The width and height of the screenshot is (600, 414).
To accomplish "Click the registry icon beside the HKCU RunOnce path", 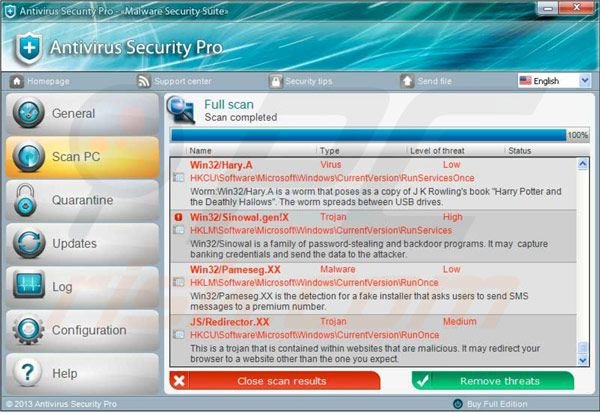I will pyautogui.click(x=179, y=334).
